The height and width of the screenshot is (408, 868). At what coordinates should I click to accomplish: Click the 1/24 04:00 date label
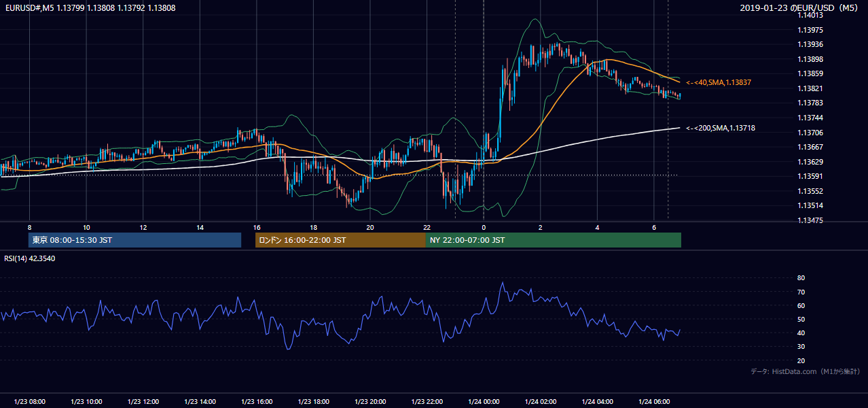pos(597,401)
